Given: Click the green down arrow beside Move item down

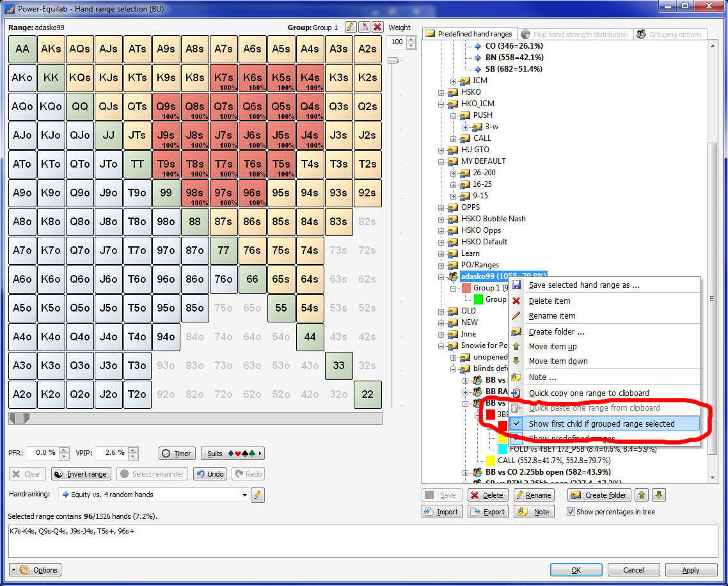Looking at the screenshot, I should pyautogui.click(x=516, y=361).
